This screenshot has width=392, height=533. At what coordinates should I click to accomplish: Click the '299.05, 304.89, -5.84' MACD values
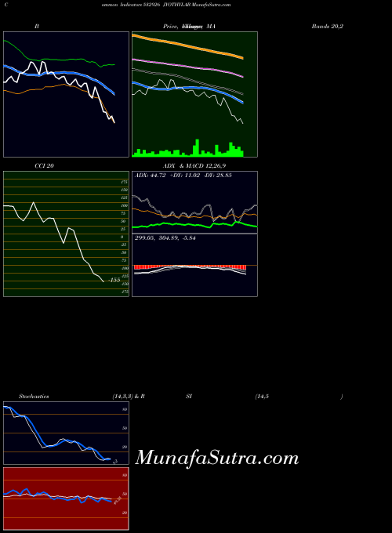165,238
